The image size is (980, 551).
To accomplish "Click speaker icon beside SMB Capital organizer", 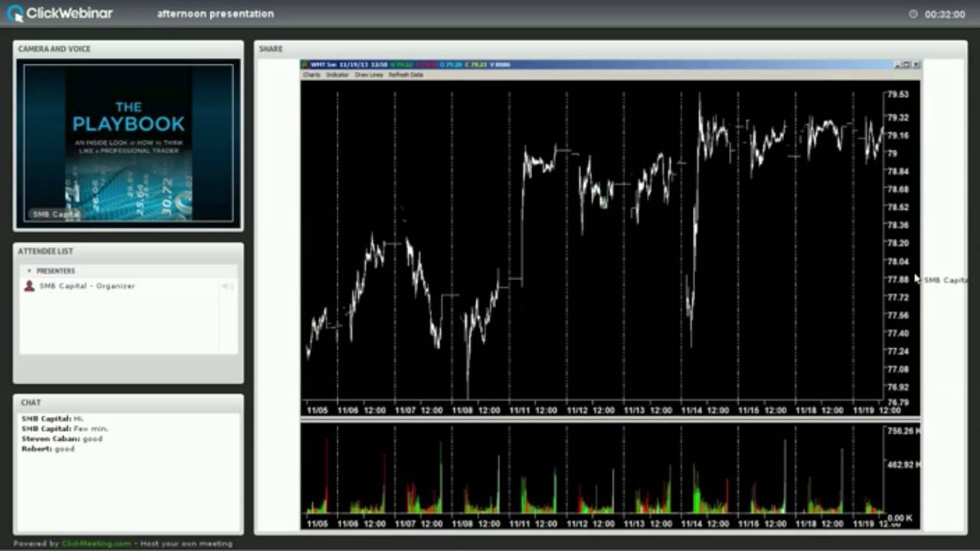I will pyautogui.click(x=227, y=286).
